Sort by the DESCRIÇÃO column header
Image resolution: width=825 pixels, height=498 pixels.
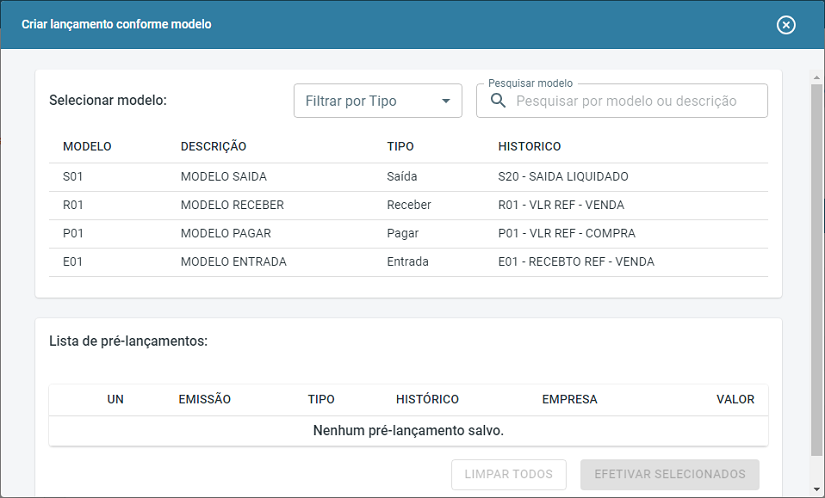point(213,147)
